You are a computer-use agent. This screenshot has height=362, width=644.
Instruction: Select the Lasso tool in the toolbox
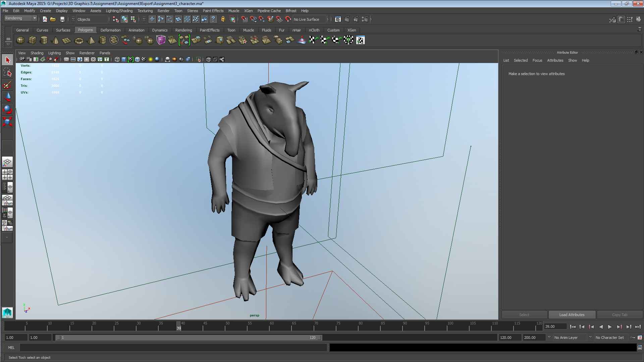[7, 72]
